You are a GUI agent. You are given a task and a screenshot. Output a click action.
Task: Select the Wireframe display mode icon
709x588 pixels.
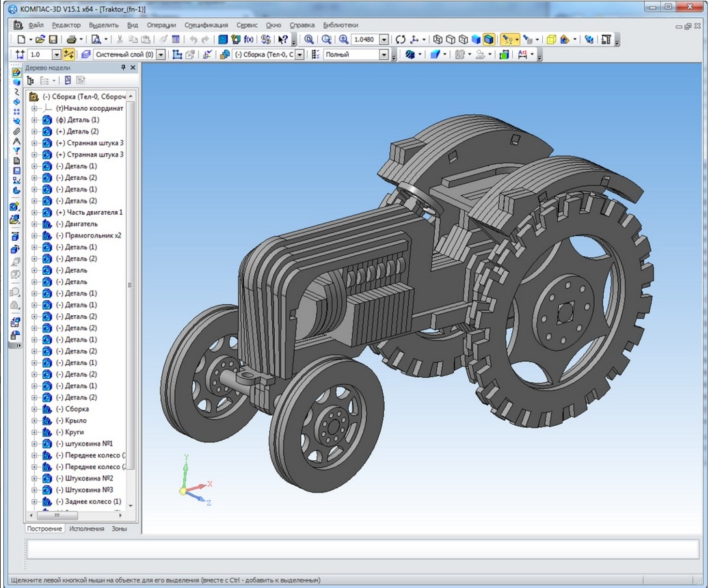[x=438, y=40]
